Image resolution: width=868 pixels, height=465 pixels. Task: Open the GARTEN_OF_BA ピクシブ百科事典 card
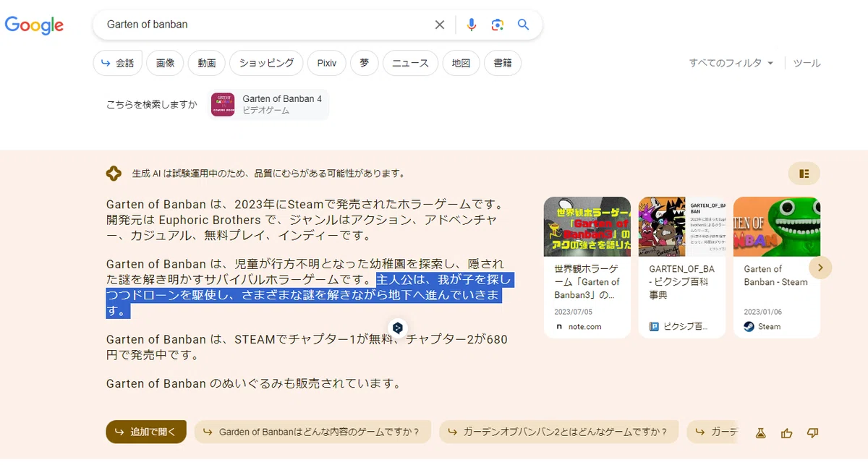point(682,268)
